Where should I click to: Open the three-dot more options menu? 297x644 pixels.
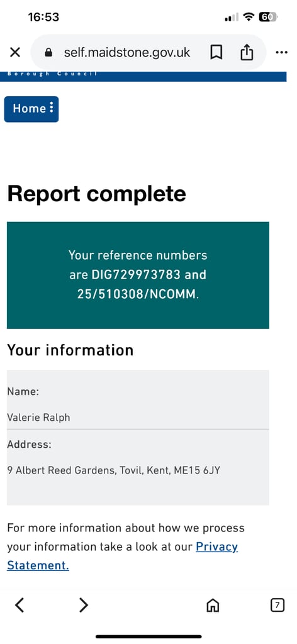(282, 53)
